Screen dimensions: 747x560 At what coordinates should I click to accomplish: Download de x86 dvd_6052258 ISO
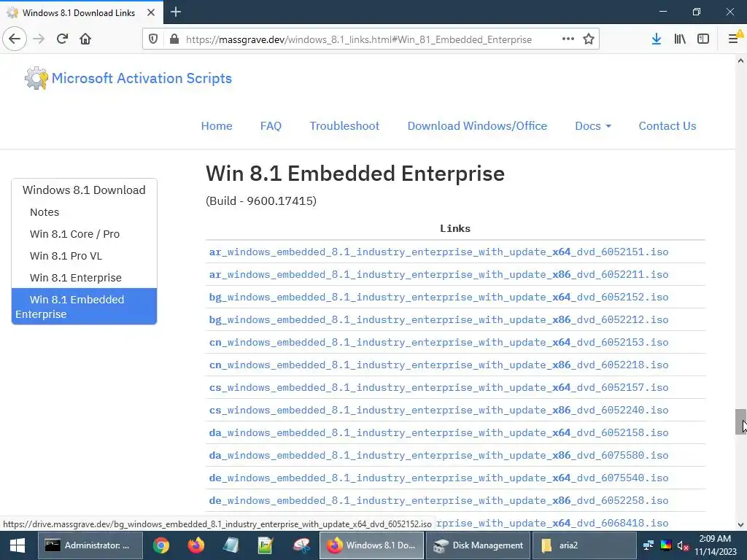click(438, 500)
